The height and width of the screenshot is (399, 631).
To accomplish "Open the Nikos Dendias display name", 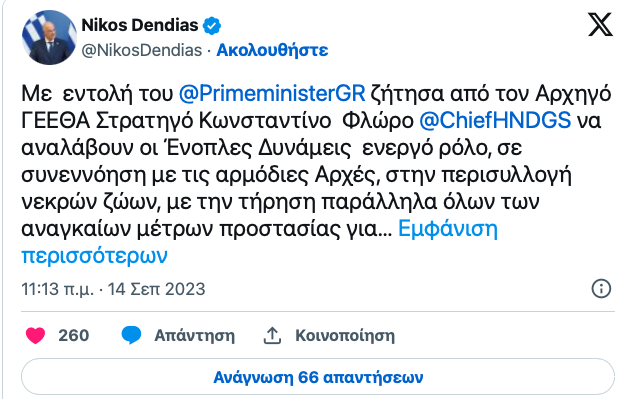I will [x=140, y=25].
